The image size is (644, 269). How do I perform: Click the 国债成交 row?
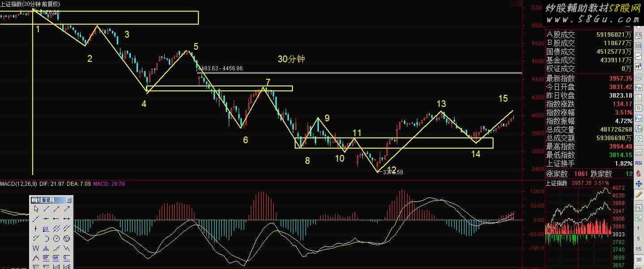click(x=589, y=52)
